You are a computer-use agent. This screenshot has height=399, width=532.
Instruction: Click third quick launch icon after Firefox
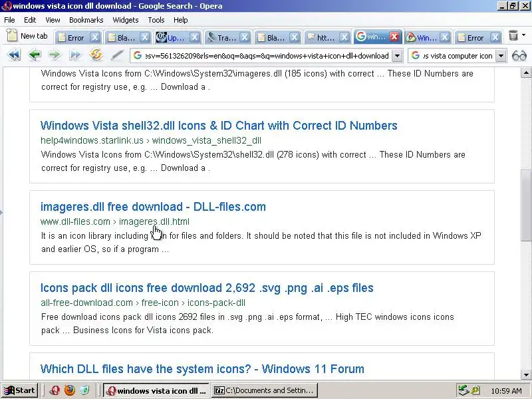(85, 390)
